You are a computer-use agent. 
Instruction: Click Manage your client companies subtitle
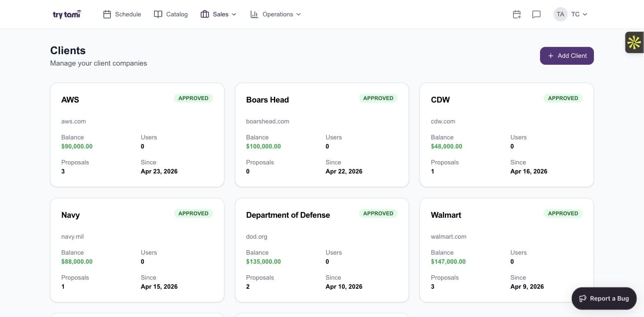[x=99, y=63]
